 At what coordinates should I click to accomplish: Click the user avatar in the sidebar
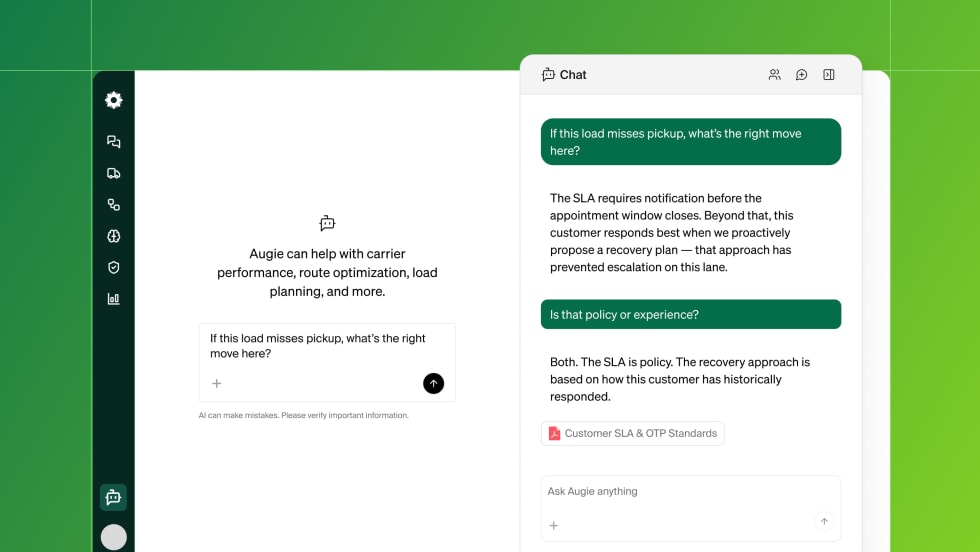pyautogui.click(x=114, y=537)
